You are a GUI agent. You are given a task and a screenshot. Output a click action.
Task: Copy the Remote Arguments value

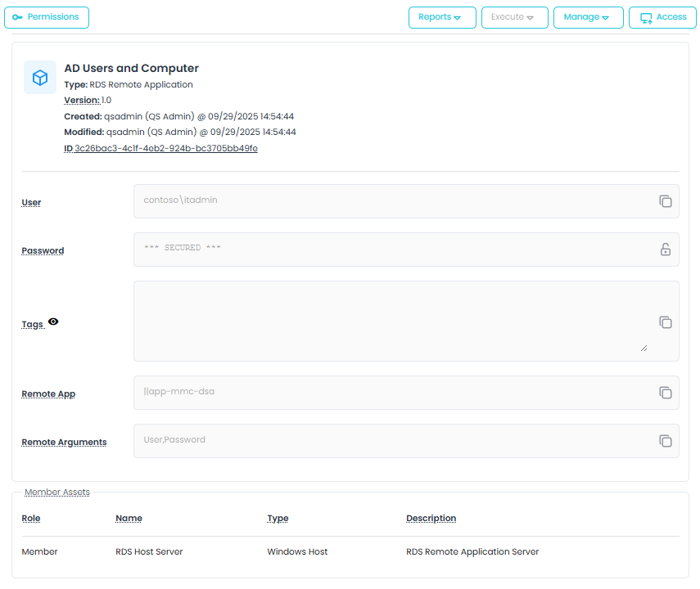(x=666, y=441)
